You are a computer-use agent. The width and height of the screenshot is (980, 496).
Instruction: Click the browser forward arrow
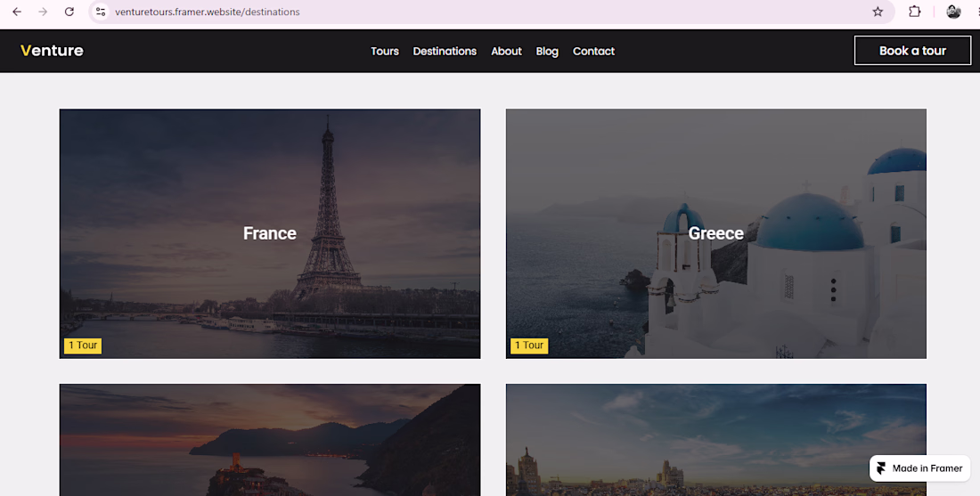[43, 12]
